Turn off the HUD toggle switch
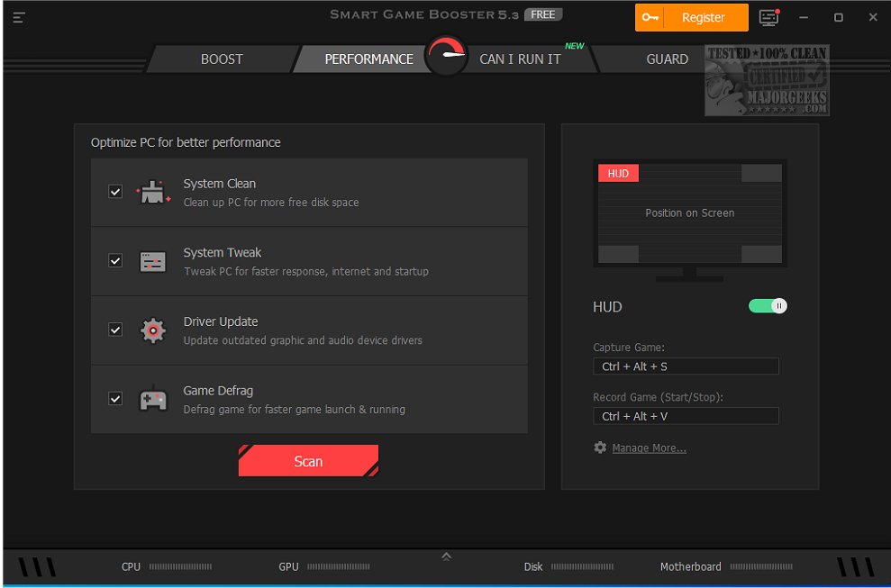 click(768, 306)
